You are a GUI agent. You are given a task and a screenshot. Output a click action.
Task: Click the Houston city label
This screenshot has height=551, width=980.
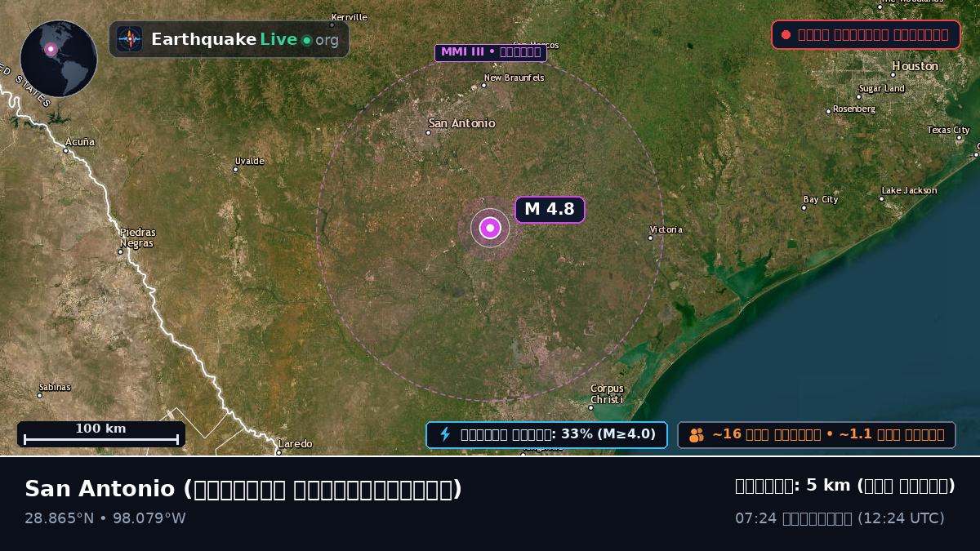pos(915,66)
